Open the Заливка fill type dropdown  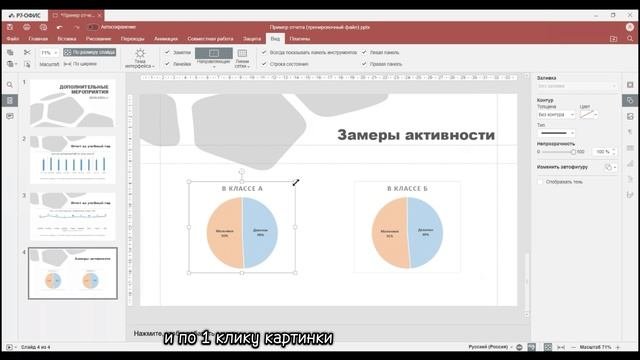[x=576, y=86]
